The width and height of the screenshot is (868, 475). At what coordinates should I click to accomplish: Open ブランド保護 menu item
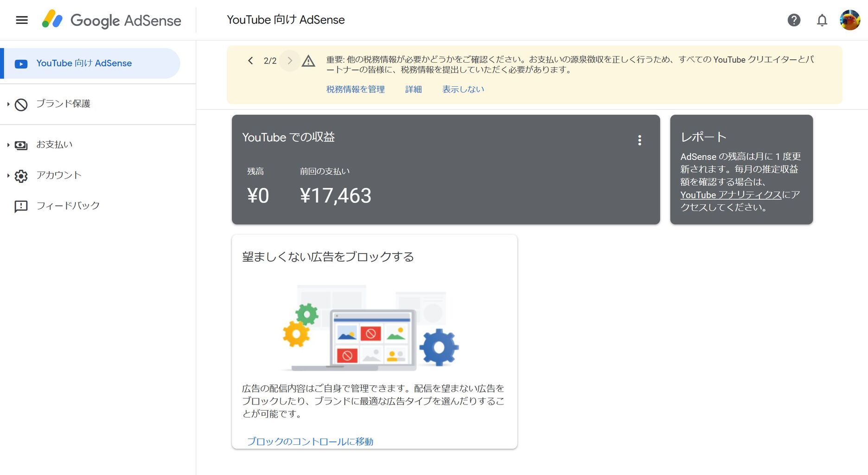click(64, 104)
